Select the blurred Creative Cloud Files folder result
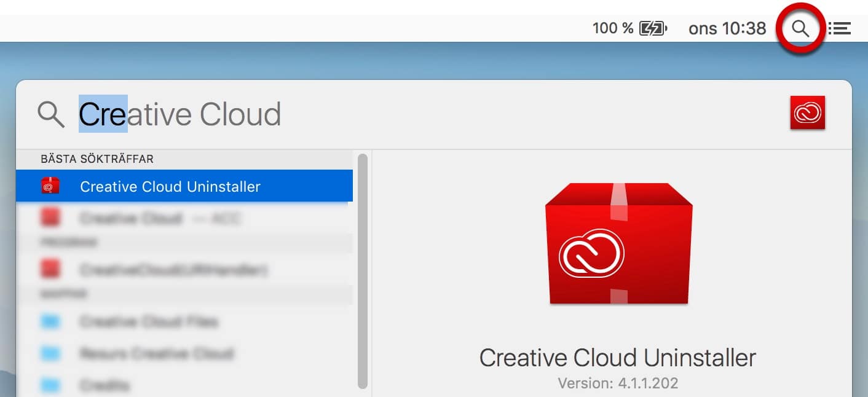Image resolution: width=868 pixels, height=397 pixels. click(184, 321)
